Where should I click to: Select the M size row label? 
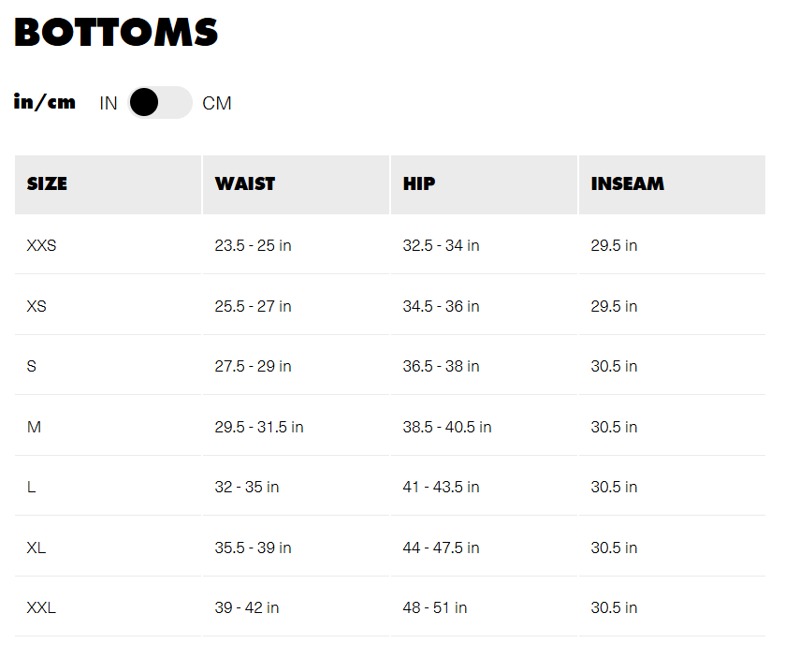[x=34, y=427]
